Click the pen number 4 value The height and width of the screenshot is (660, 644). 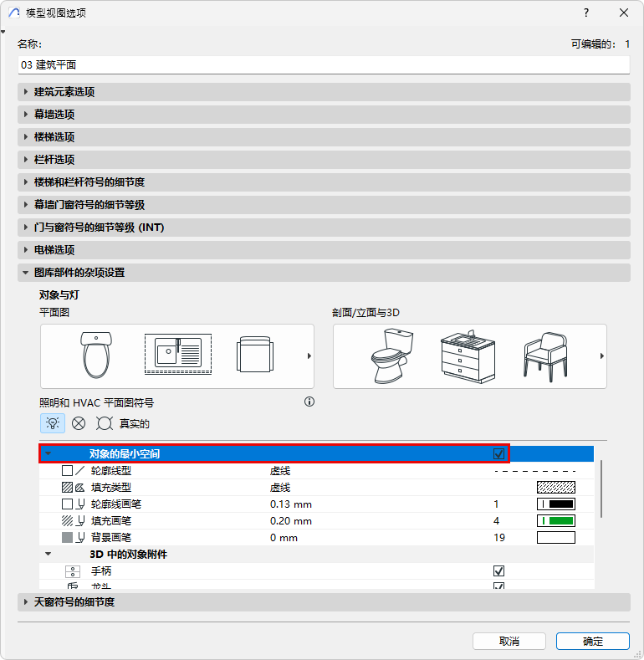click(x=496, y=521)
